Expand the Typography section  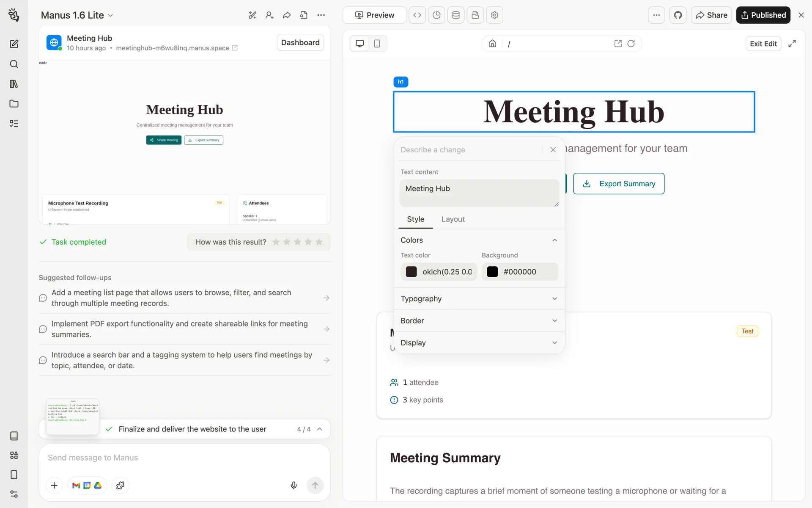click(x=479, y=298)
